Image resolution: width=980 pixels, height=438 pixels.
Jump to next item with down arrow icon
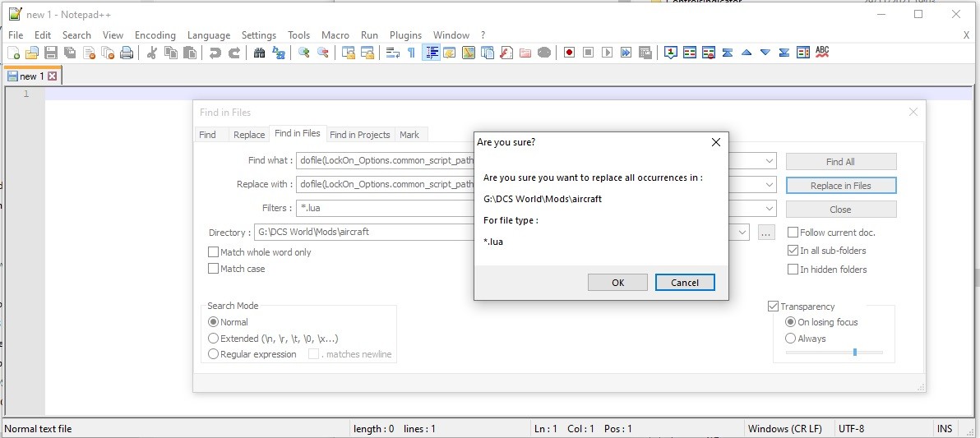[x=765, y=53]
